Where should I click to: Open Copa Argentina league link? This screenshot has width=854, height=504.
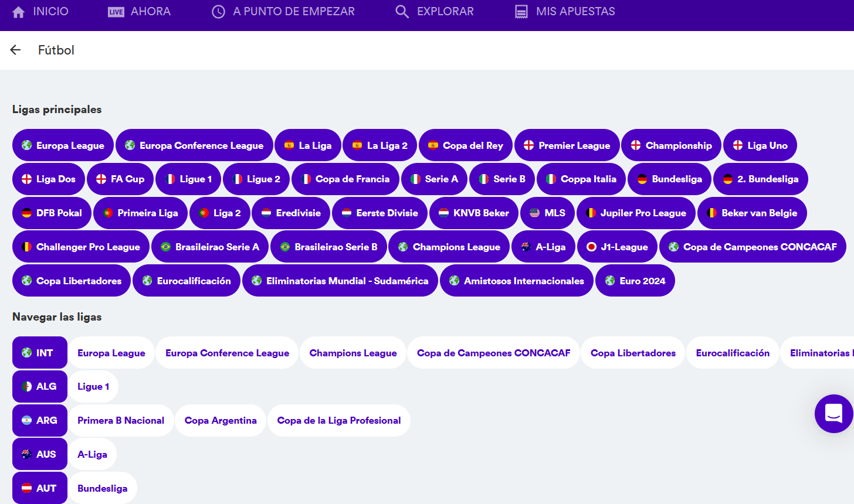click(221, 420)
